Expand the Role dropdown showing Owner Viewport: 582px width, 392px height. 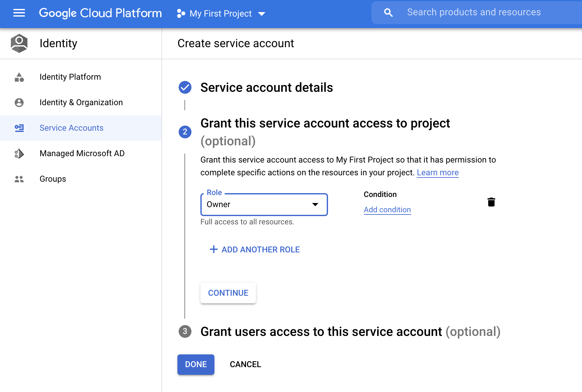[x=264, y=205]
